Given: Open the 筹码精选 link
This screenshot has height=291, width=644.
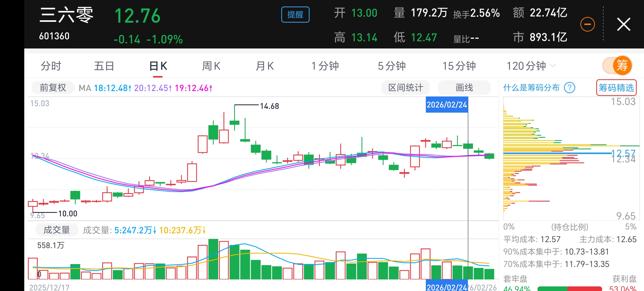Looking at the screenshot, I should (x=616, y=88).
